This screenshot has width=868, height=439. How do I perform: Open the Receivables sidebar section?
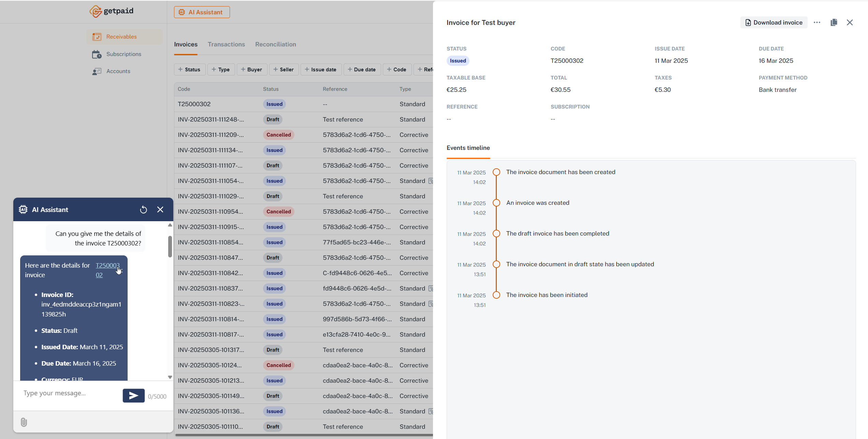click(125, 37)
